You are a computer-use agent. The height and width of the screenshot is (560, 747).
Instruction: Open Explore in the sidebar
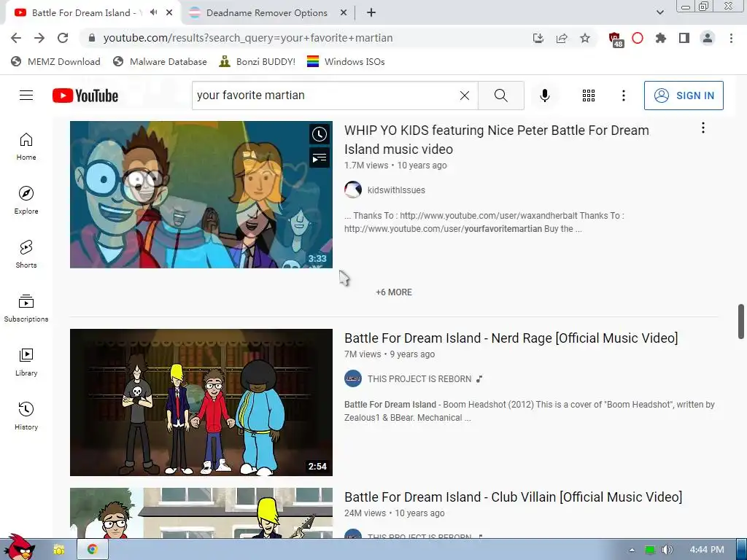tap(26, 200)
